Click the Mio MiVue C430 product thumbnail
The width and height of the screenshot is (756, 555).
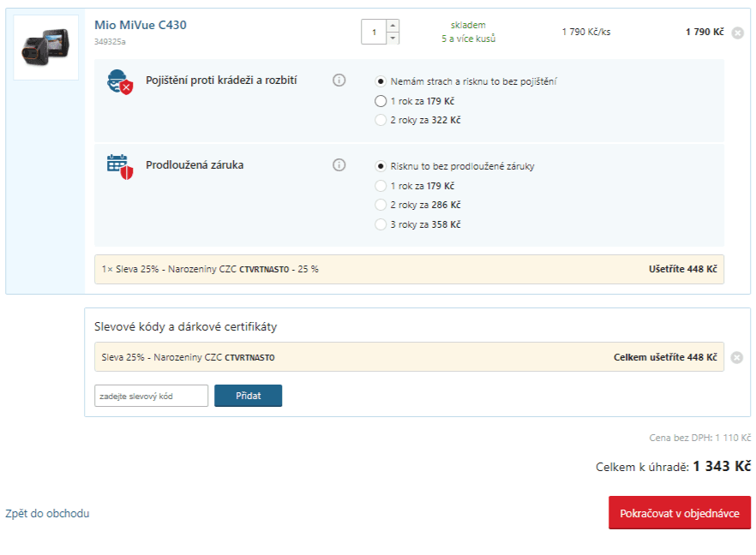pyautogui.click(x=45, y=47)
